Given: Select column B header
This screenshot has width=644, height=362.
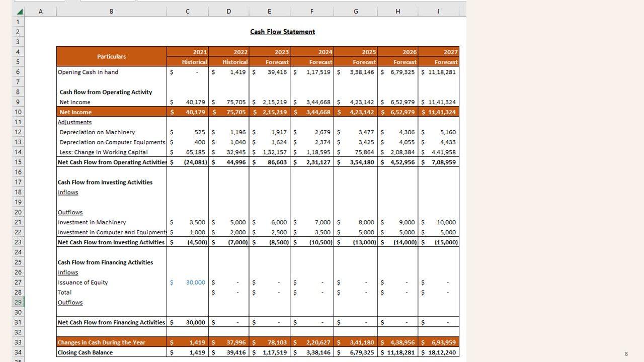Looking at the screenshot, I should pyautogui.click(x=111, y=11).
